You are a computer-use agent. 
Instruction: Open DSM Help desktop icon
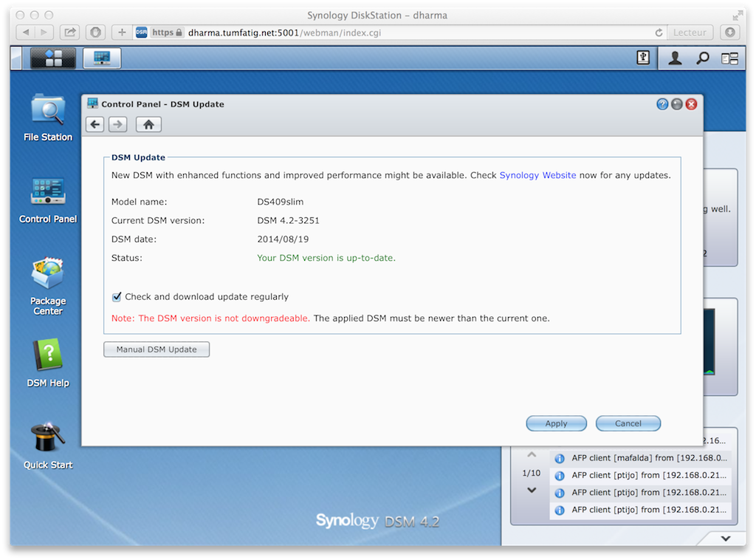pyautogui.click(x=48, y=363)
